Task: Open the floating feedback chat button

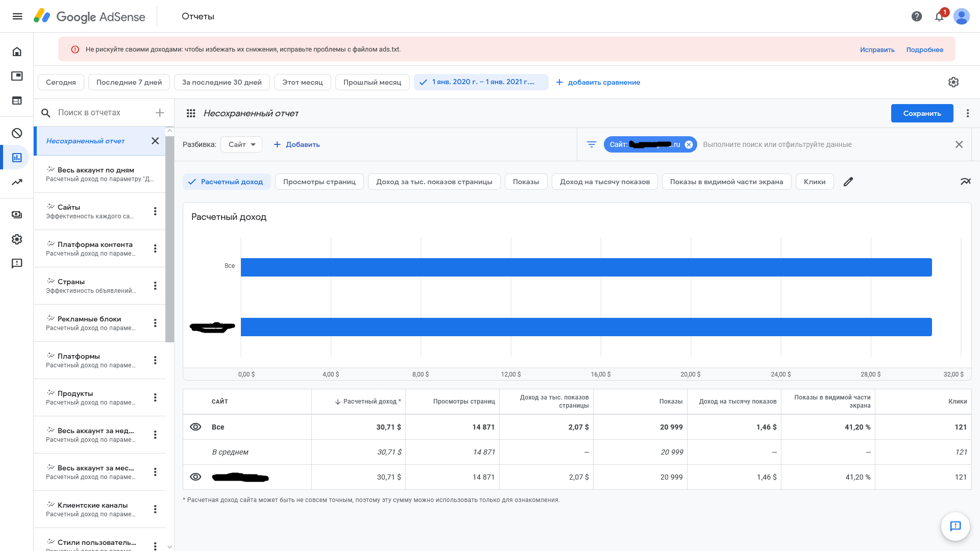Action: point(955,526)
